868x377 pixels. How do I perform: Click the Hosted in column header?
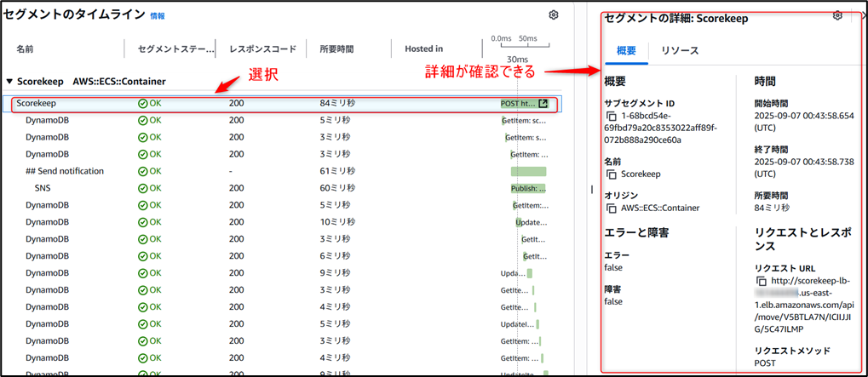(x=423, y=49)
